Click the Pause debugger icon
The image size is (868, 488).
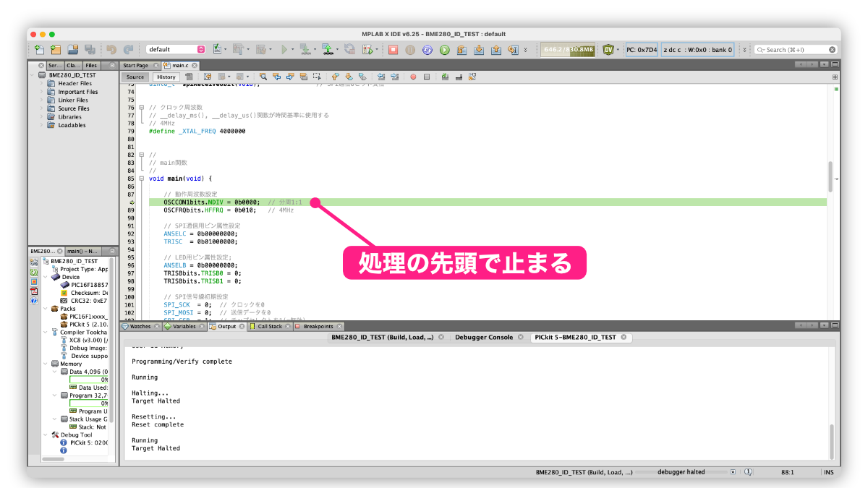[410, 50]
